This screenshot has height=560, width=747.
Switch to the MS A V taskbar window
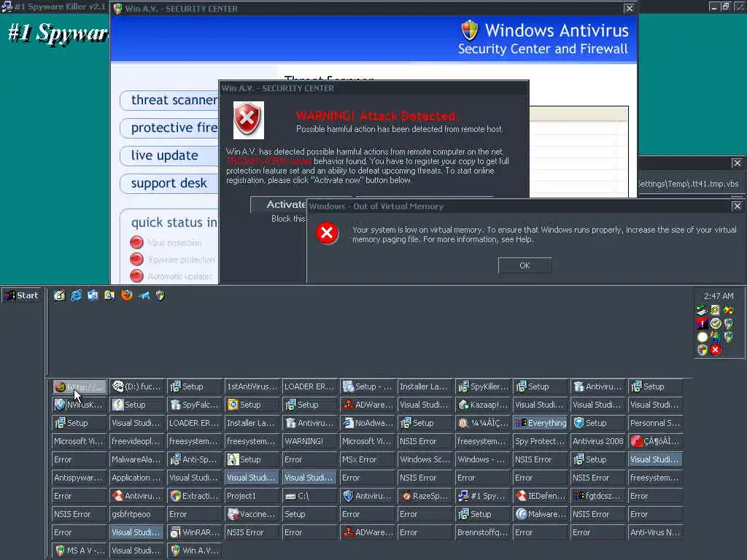click(x=79, y=551)
